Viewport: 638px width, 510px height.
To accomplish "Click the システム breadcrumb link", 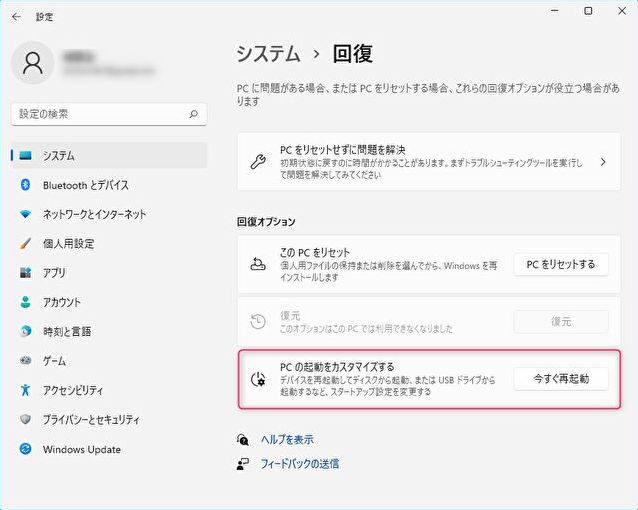I will [x=268, y=54].
